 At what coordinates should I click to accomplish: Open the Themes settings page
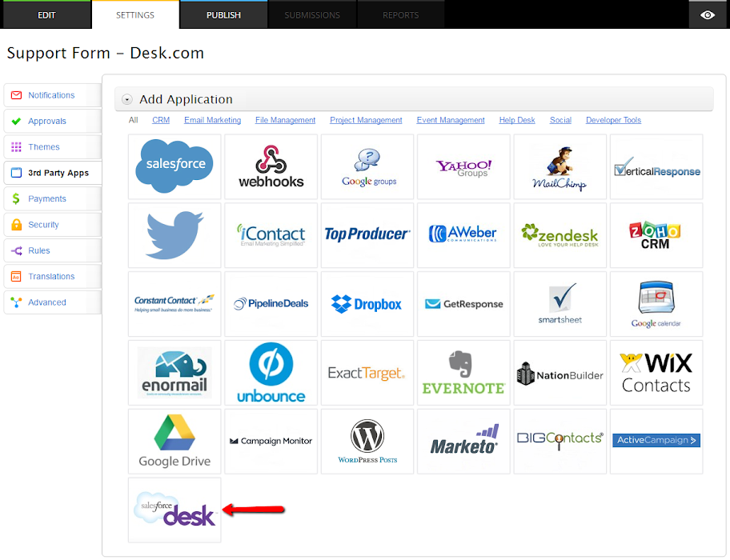coord(53,147)
